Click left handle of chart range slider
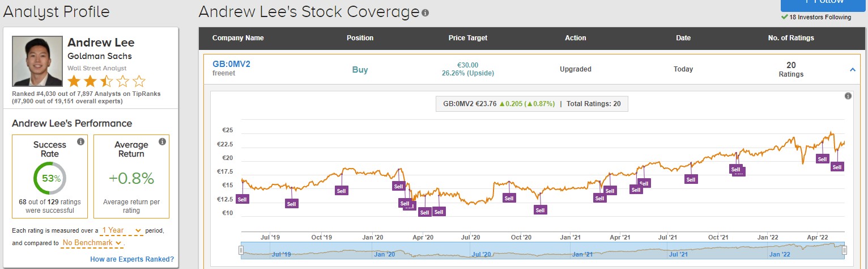The width and height of the screenshot is (868, 269). pos(241,250)
